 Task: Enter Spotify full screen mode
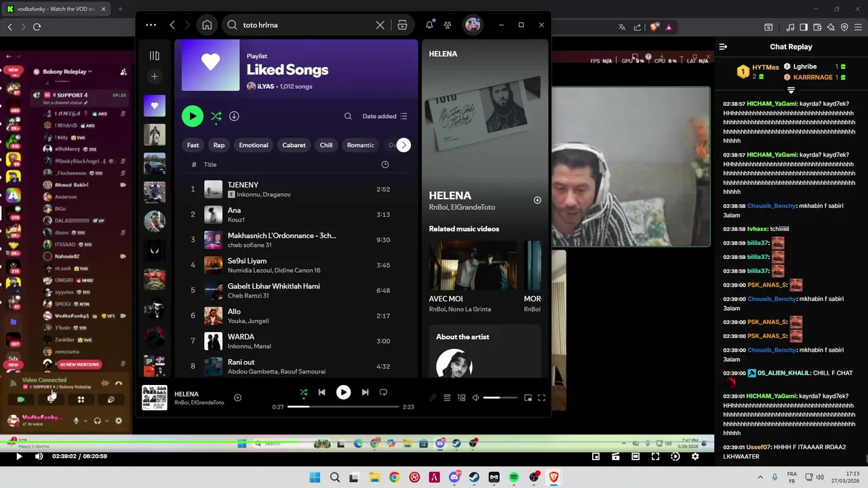[x=541, y=398]
